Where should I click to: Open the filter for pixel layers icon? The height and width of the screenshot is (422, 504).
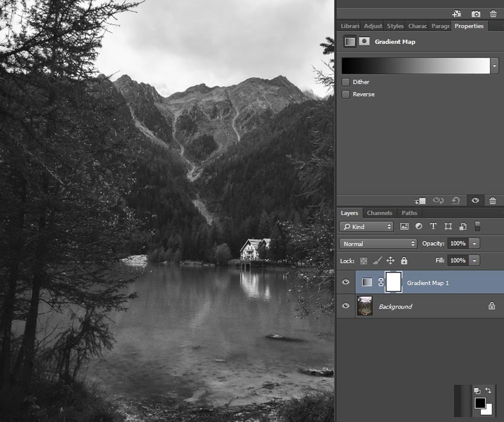click(406, 226)
